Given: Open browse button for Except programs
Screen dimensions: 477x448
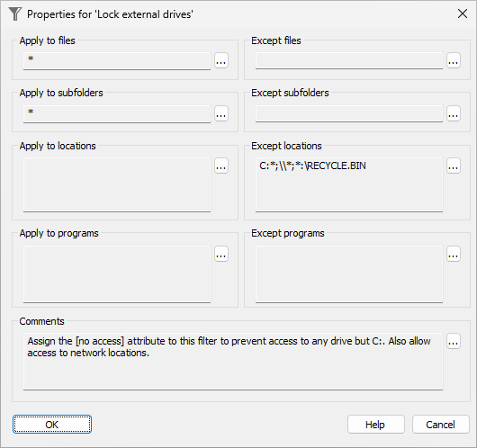Looking at the screenshot, I should (x=454, y=254).
